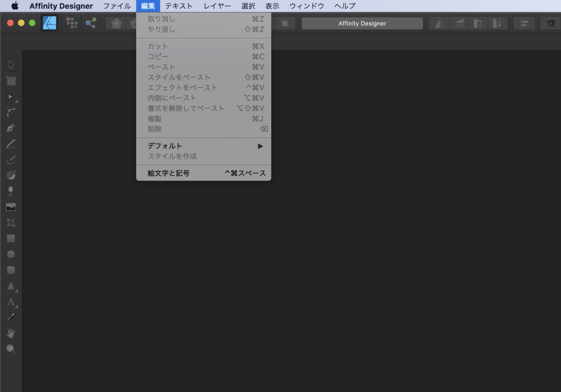Flip selection horizontally from the toolbar
Viewport: 561px width, 392px height.
(439, 23)
